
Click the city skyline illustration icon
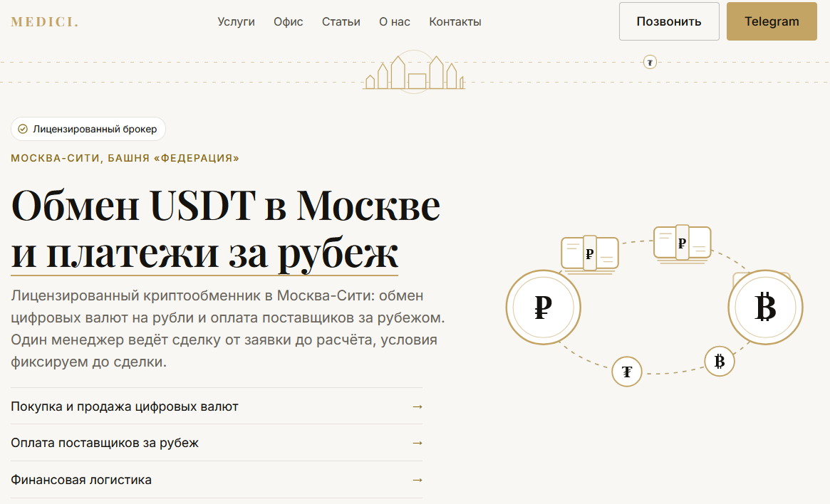(x=414, y=72)
